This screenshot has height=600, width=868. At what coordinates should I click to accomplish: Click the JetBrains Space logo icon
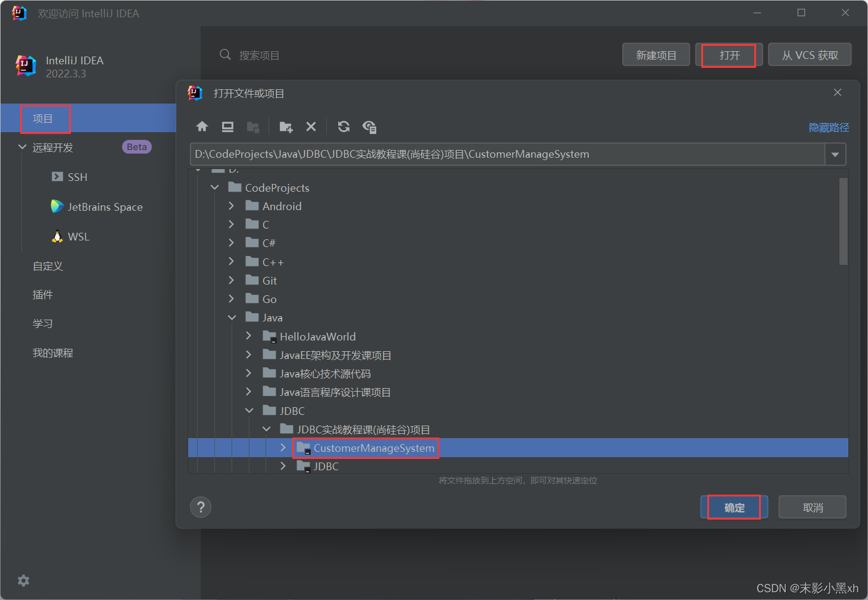(57, 207)
